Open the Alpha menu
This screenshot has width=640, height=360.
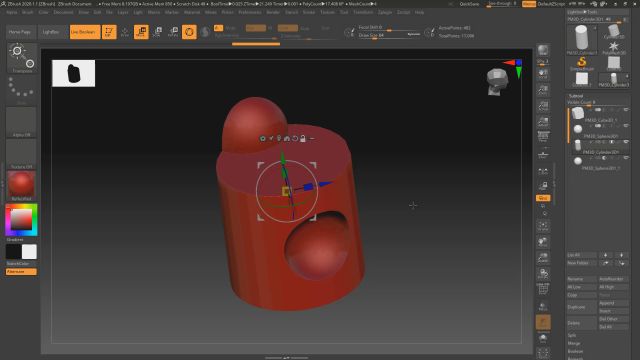12,12
